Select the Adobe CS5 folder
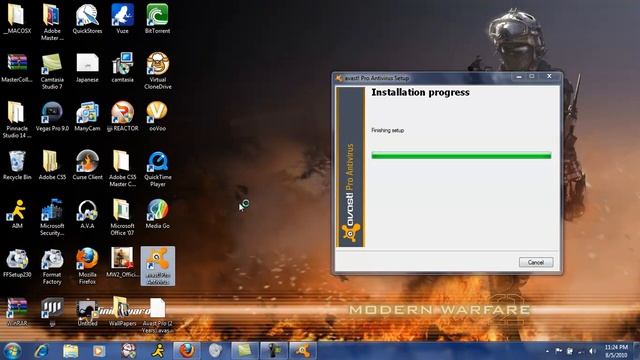The height and width of the screenshot is (360, 640). pos(52,165)
